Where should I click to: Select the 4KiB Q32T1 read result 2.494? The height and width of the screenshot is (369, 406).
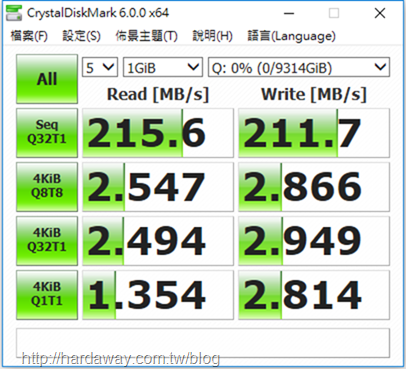(158, 241)
